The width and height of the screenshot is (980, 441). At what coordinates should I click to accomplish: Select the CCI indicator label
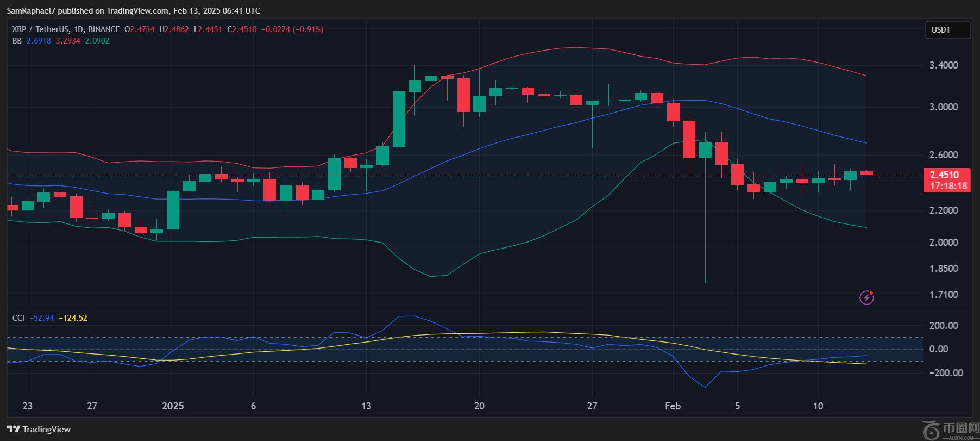18,318
